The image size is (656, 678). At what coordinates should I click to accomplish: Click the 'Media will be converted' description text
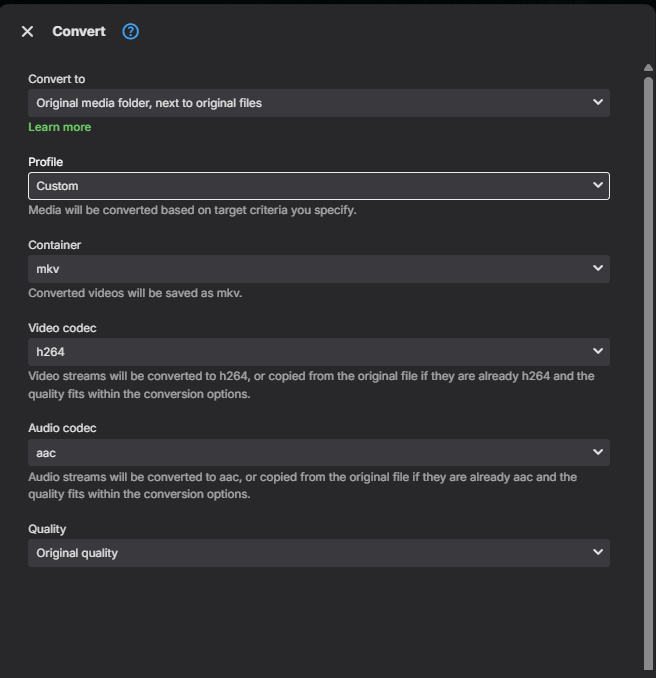[x=192, y=210]
